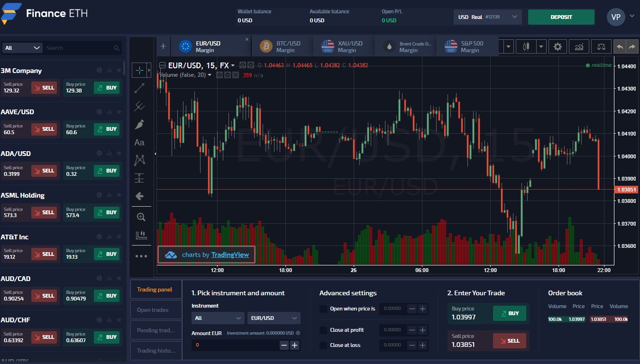Undo the last chart action
The image size is (640, 364).
620,46
